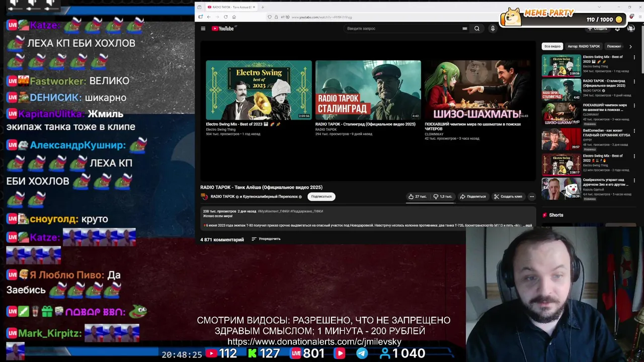Click the site security lock icon
644x362 pixels.
click(x=275, y=17)
